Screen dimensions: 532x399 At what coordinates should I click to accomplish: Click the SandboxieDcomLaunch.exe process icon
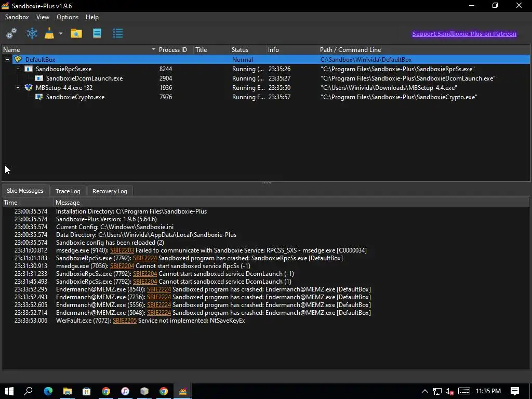pyautogui.click(x=39, y=78)
